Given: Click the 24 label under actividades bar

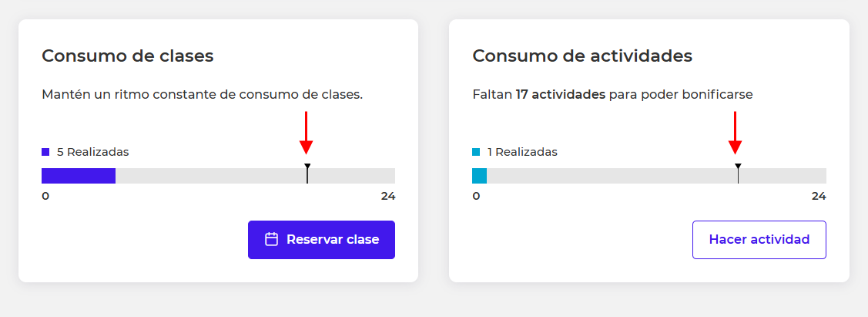Looking at the screenshot, I should point(819,196).
